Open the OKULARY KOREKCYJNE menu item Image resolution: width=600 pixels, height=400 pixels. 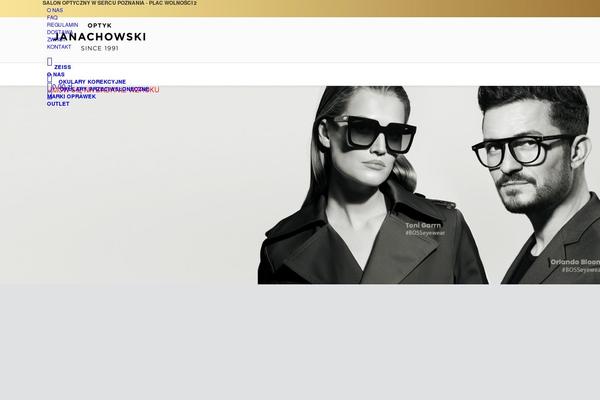[92, 82]
